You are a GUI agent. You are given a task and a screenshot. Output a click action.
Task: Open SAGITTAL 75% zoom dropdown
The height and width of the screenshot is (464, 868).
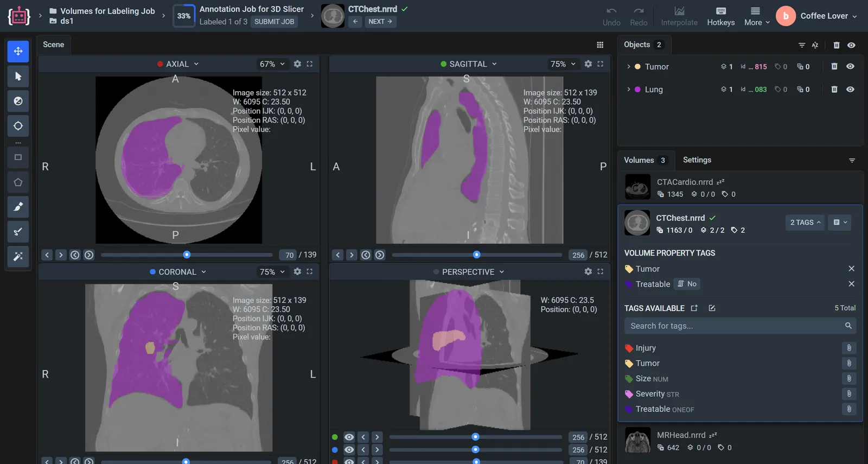coord(563,64)
